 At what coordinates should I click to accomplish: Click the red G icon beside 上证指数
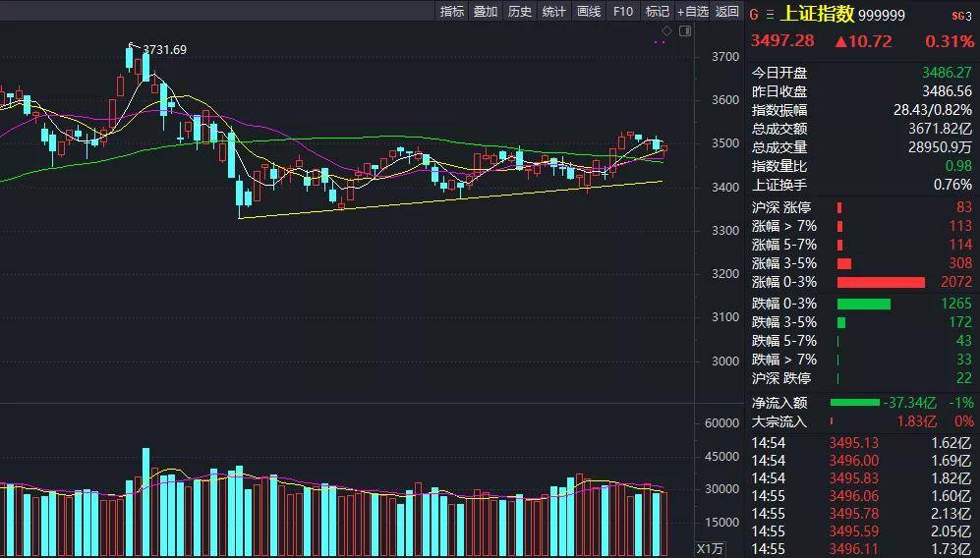pos(755,14)
